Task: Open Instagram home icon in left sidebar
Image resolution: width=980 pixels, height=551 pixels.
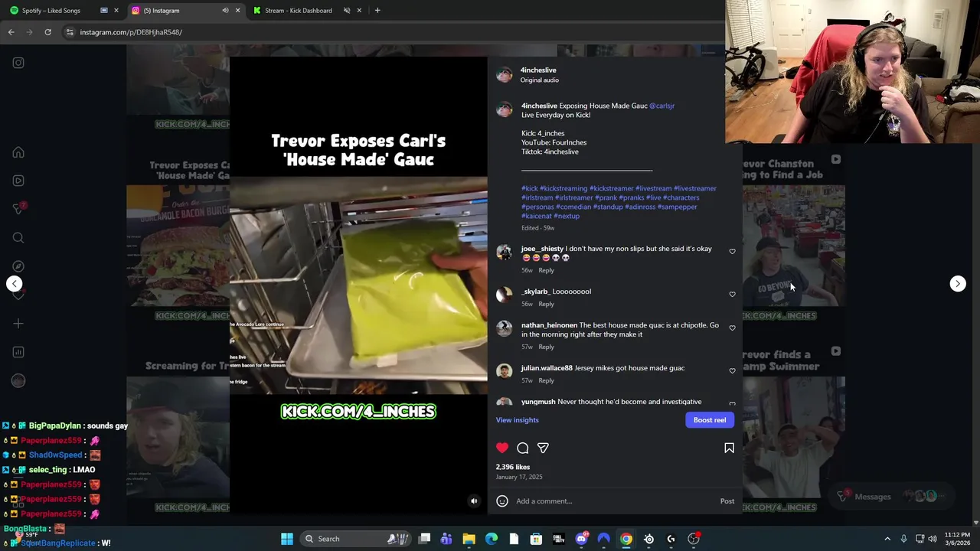Action: pyautogui.click(x=18, y=152)
